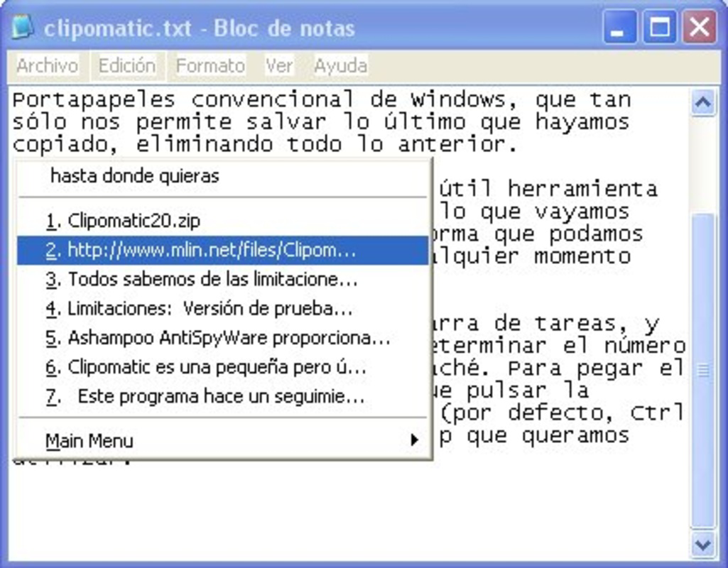Viewport: 728px width, 568px height.
Task: Click the words 'útil herramienta'
Action: pyautogui.click(x=548, y=189)
